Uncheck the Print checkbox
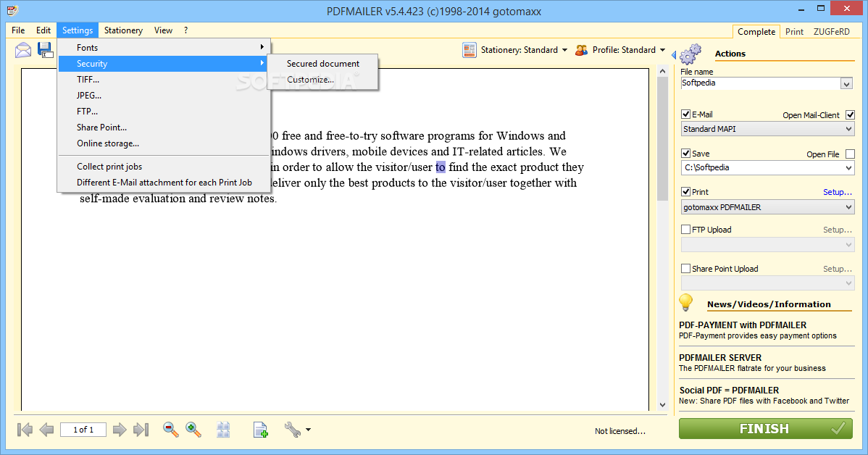The image size is (868, 455). click(686, 191)
